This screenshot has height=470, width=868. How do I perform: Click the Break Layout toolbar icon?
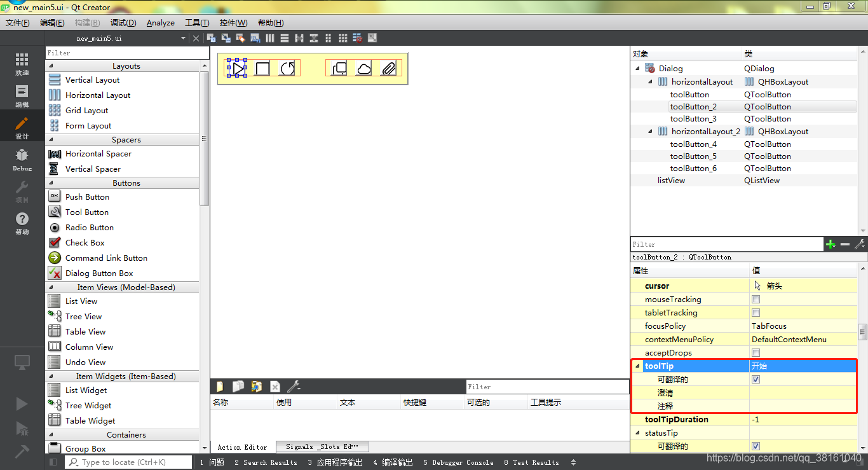(358, 38)
